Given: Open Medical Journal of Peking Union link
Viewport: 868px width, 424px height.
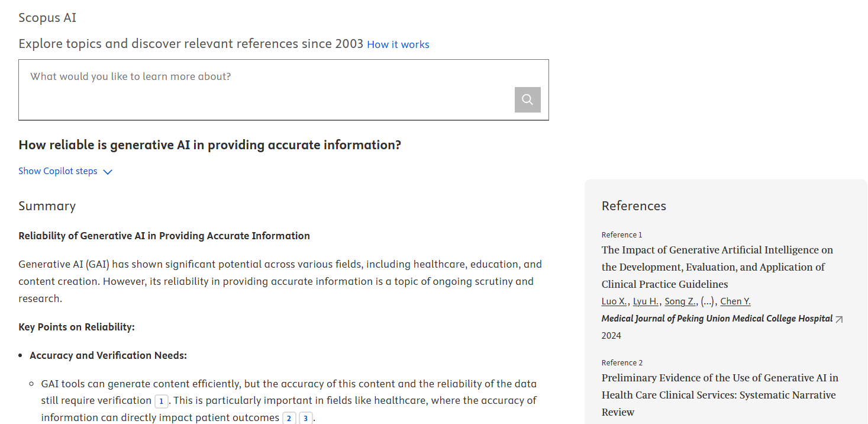Looking at the screenshot, I should click(717, 319).
